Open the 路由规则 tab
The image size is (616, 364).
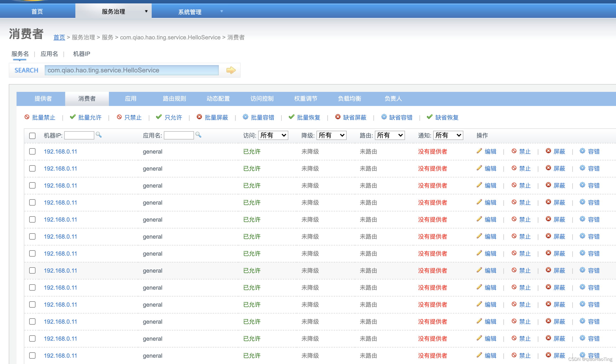pos(175,99)
